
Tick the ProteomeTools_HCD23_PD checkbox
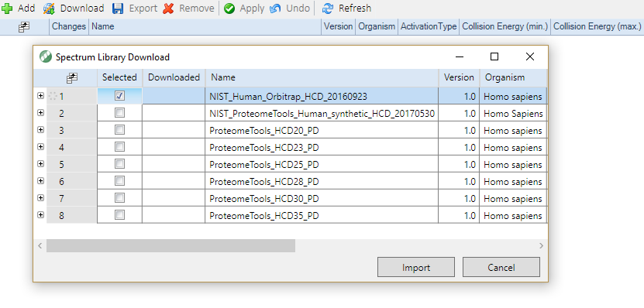(x=119, y=147)
